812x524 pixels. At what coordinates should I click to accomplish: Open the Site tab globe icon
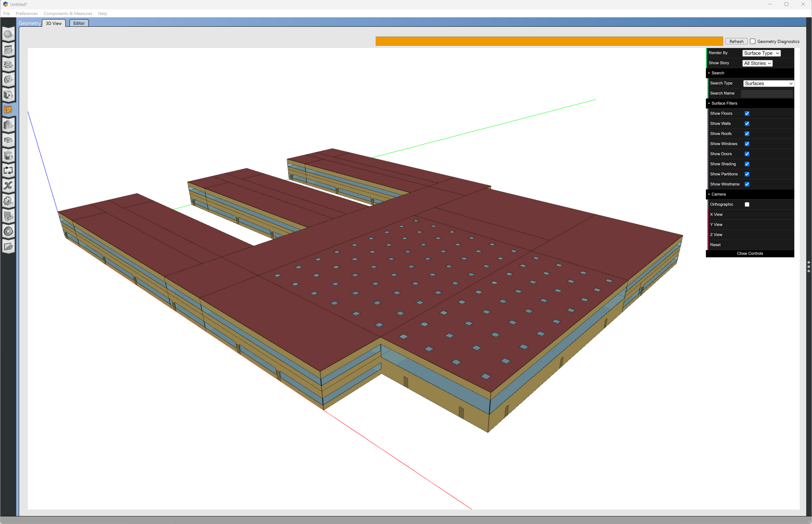(8, 34)
